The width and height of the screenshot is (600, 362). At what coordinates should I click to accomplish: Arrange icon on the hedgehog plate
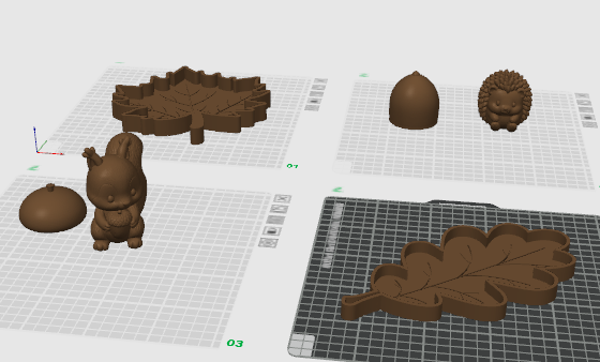(586, 110)
